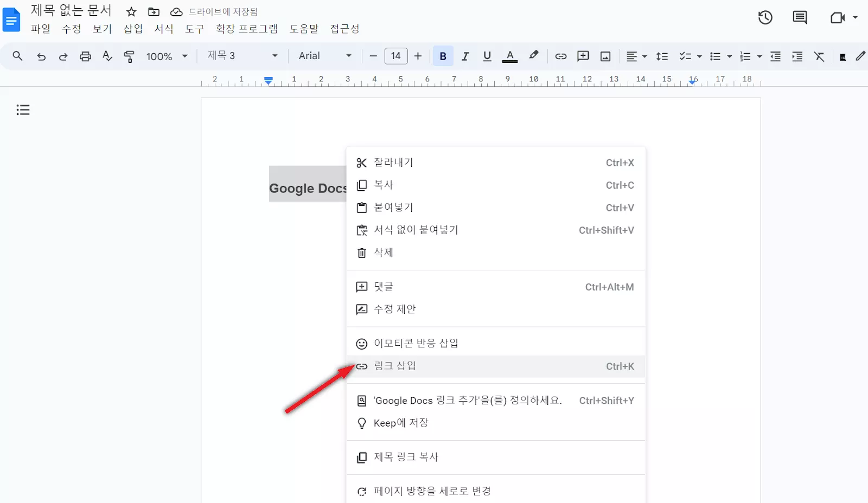Toggle italic formatting button
Image resolution: width=868 pixels, height=503 pixels.
point(465,56)
